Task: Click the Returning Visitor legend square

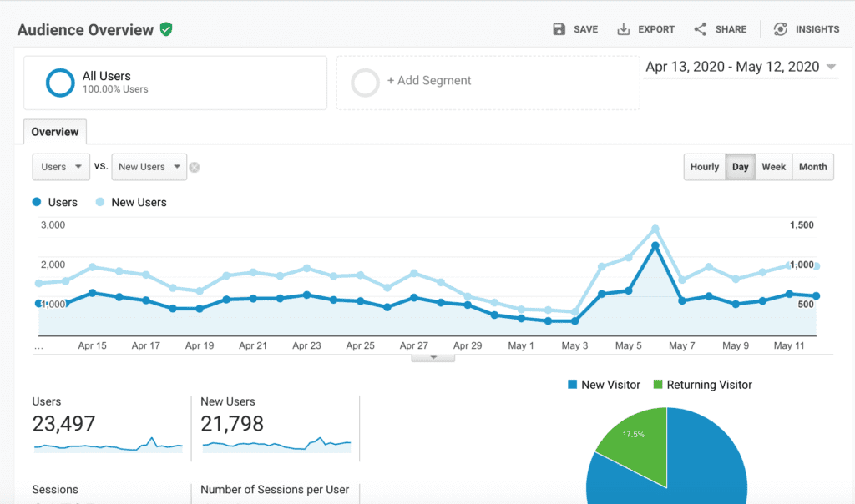Action: [658, 385]
